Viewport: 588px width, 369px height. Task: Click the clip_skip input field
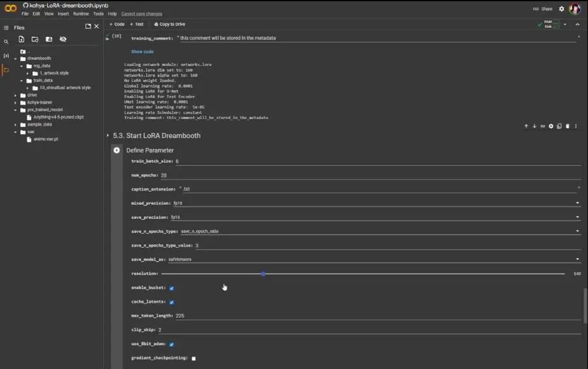[x=369, y=330]
